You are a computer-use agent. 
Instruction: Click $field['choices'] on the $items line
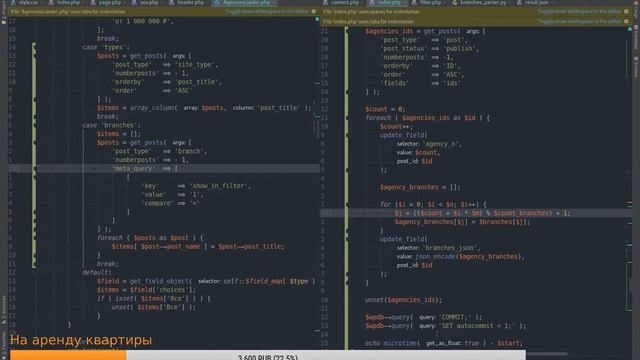point(162,290)
